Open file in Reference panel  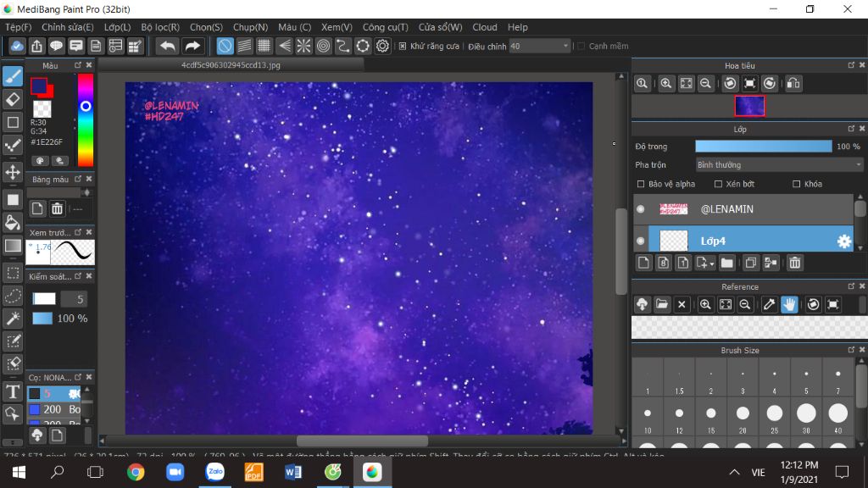click(661, 304)
